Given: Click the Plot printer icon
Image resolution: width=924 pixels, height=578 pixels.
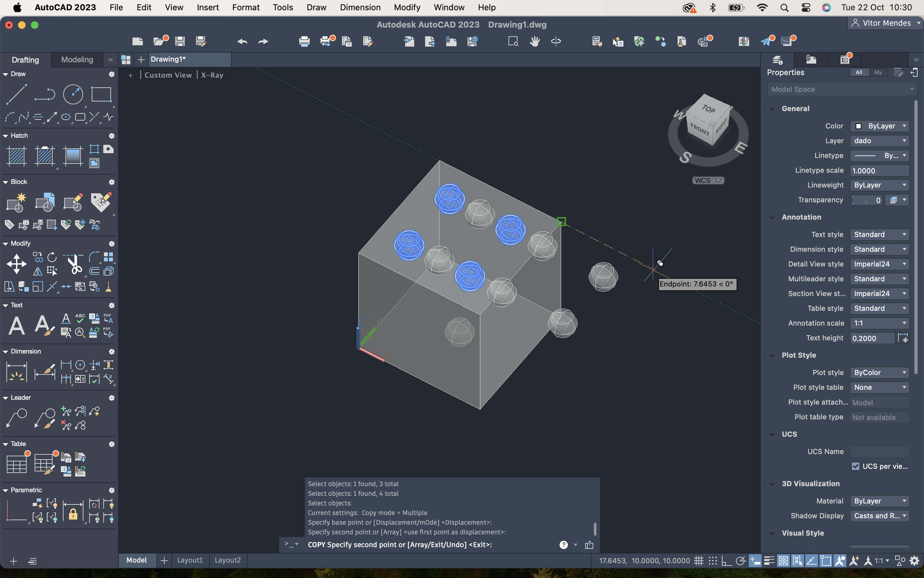Looking at the screenshot, I should click(304, 41).
